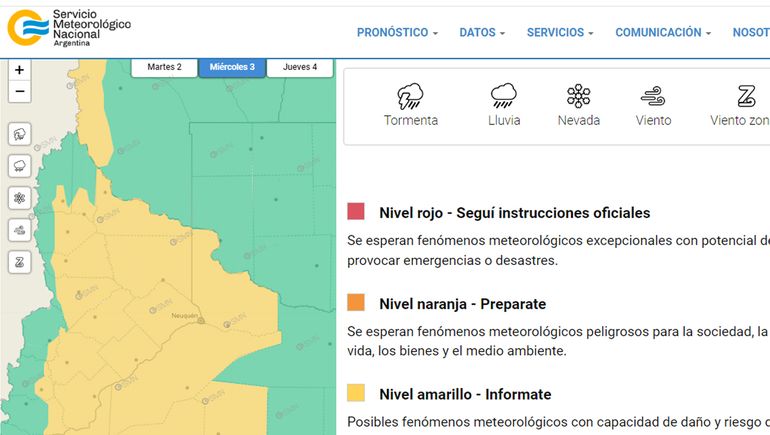Zoom in on the alert map
The height and width of the screenshot is (435, 770).
pyautogui.click(x=19, y=70)
